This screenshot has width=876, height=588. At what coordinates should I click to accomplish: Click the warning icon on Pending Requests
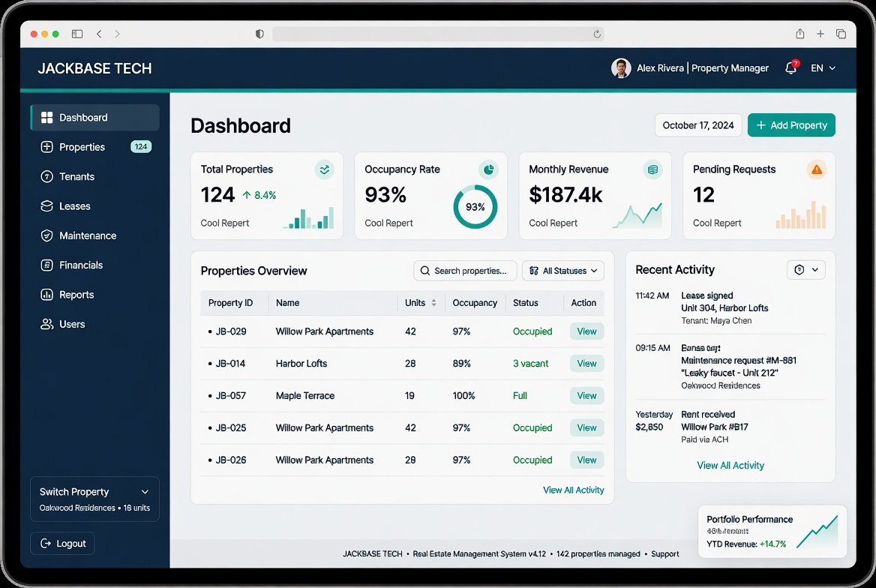816,169
